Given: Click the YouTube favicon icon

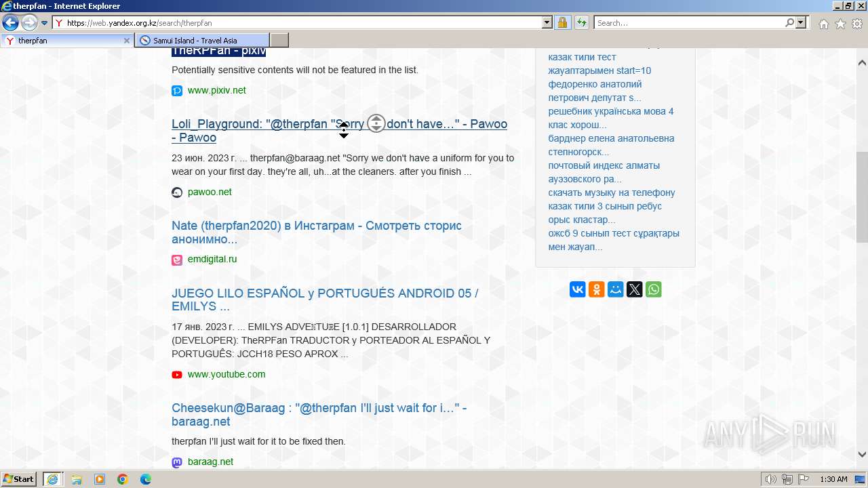Looking at the screenshot, I should [x=177, y=375].
